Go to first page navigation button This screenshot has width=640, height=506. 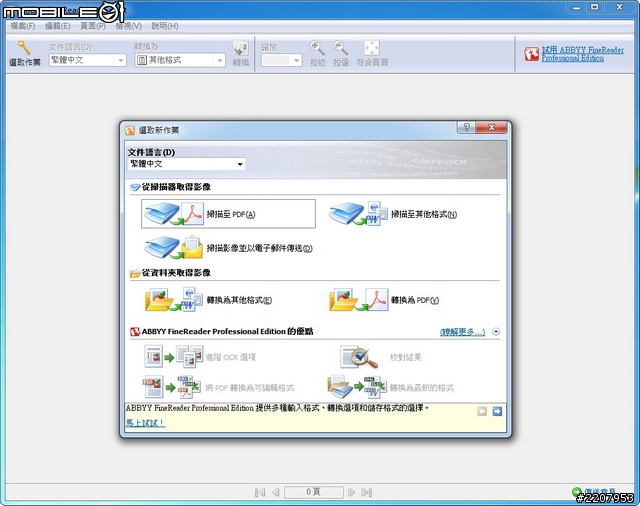(x=260, y=493)
